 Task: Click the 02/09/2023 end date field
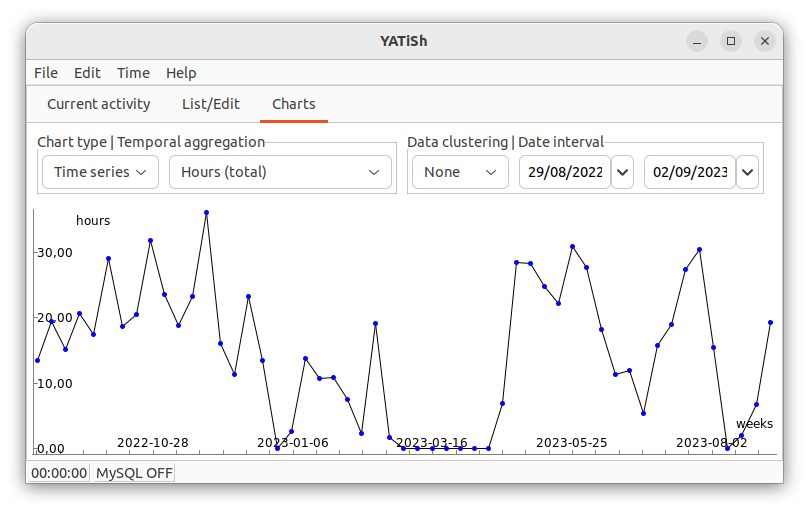click(690, 172)
